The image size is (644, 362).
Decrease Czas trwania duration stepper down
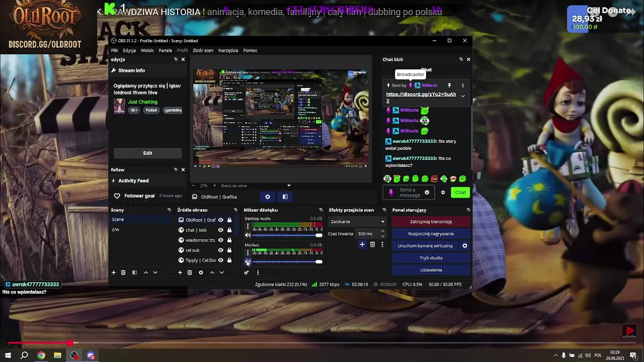(x=383, y=236)
